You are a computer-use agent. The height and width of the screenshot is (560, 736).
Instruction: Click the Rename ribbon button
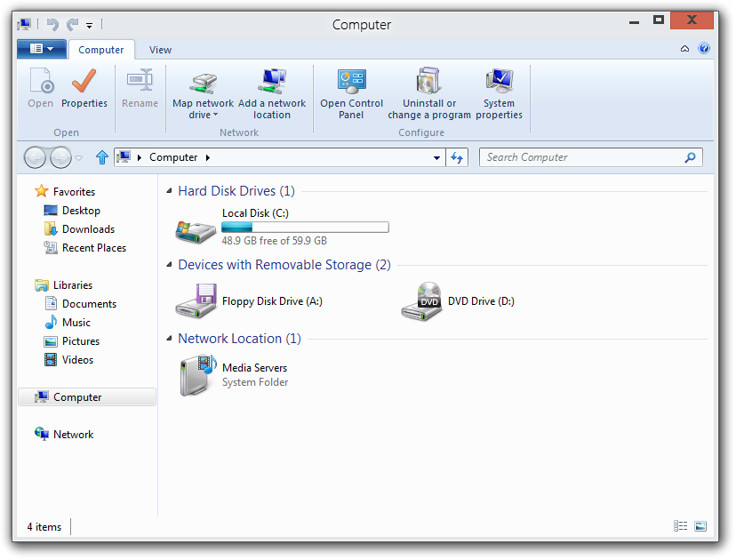(x=140, y=87)
